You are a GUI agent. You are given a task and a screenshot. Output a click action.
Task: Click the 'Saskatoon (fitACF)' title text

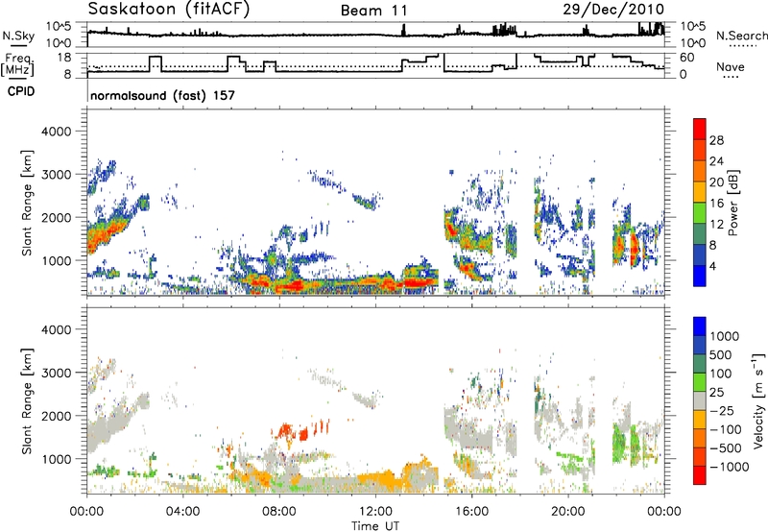169,10
